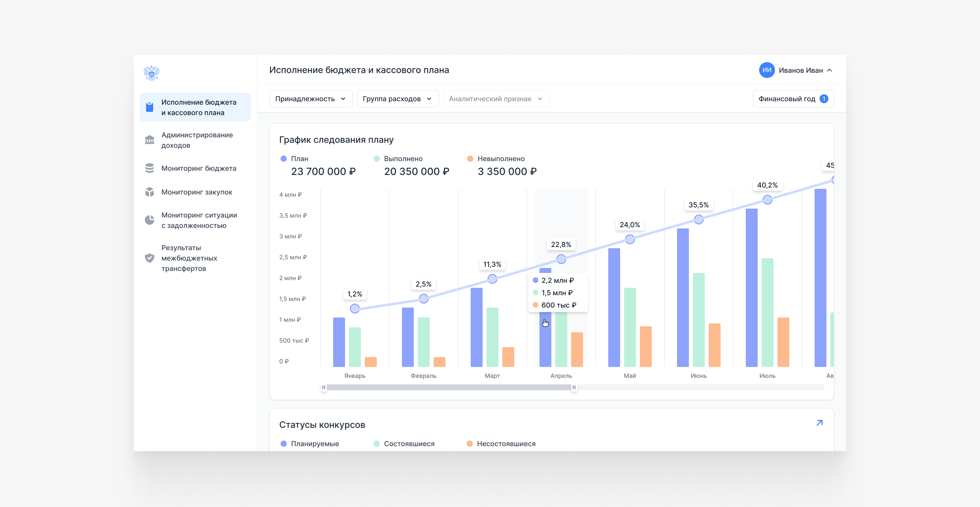Screen dimensions: 980x507
Task: Click the 24,0% data point for Май
Action: pos(630,239)
